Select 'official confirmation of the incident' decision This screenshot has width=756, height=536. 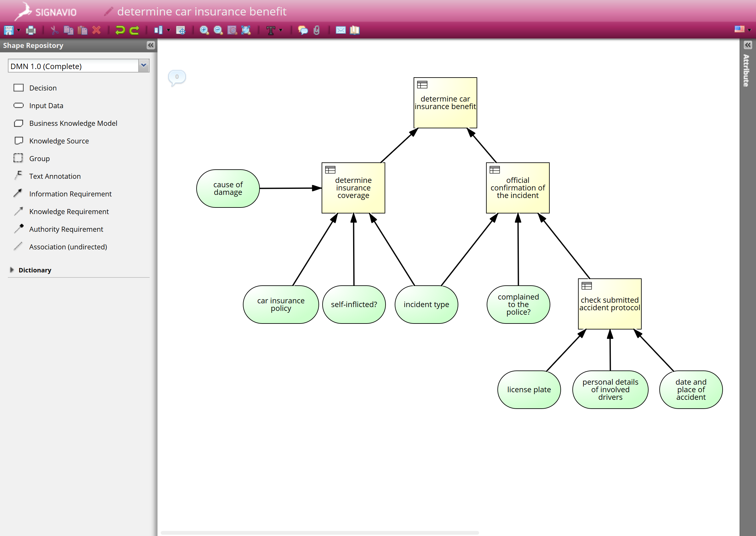click(x=518, y=188)
